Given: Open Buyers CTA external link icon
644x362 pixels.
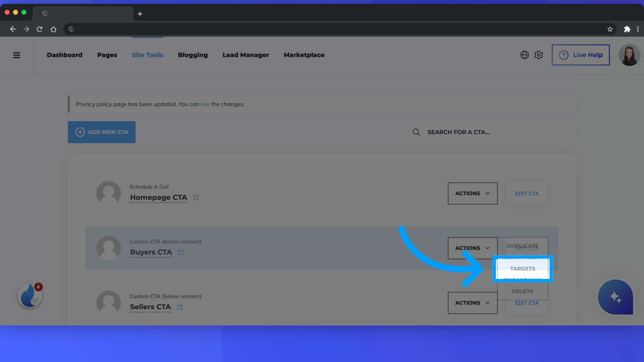Looking at the screenshot, I should [181, 252].
